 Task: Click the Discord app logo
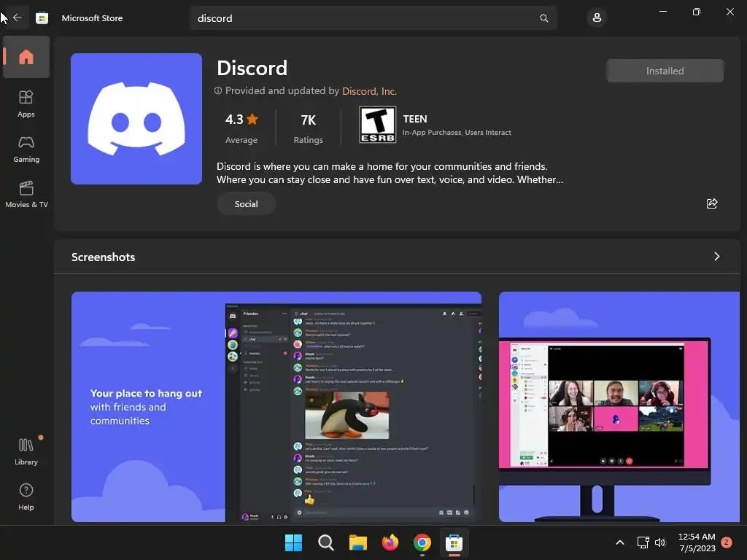(136, 119)
